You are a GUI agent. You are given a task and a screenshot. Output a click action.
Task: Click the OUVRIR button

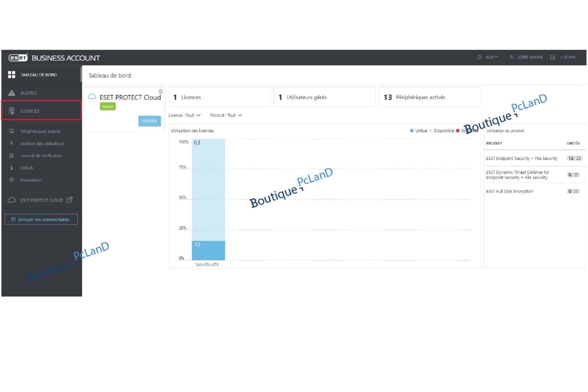[x=150, y=121]
